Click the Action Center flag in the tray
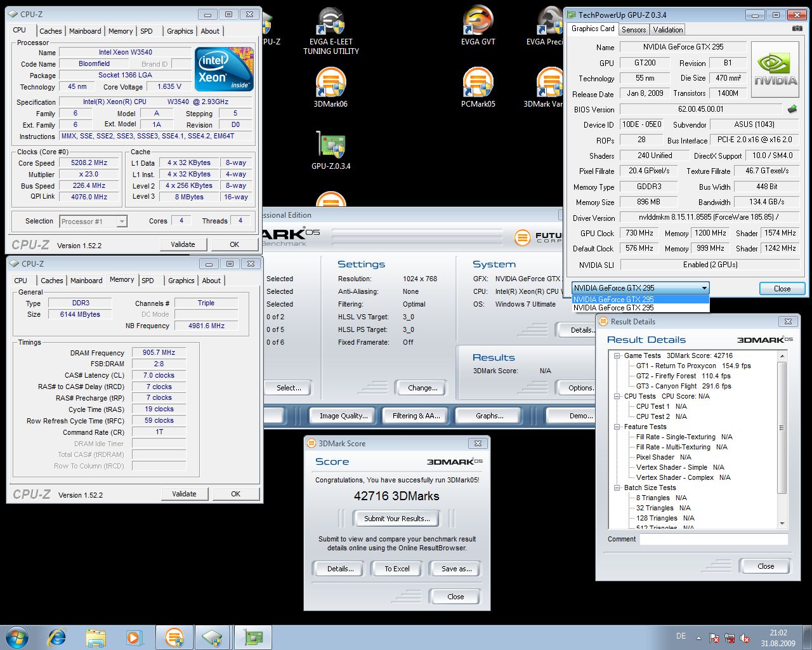The height and width of the screenshot is (650, 812). tap(714, 639)
